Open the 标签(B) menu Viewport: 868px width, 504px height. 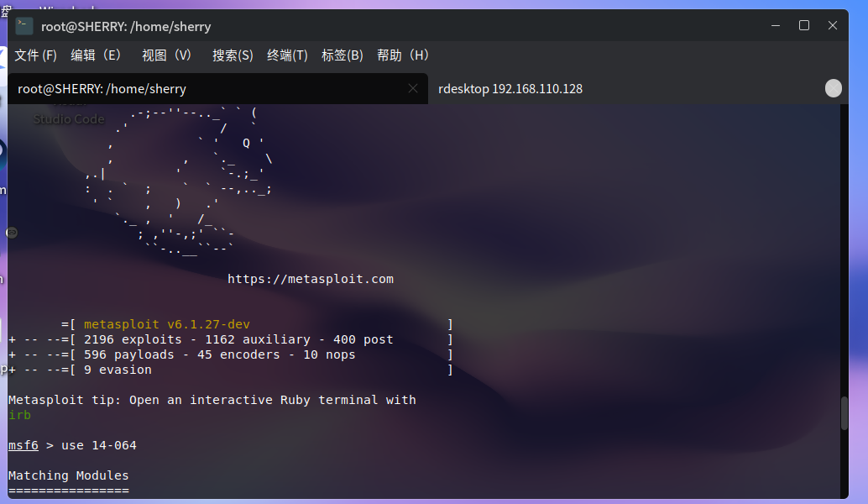point(342,55)
